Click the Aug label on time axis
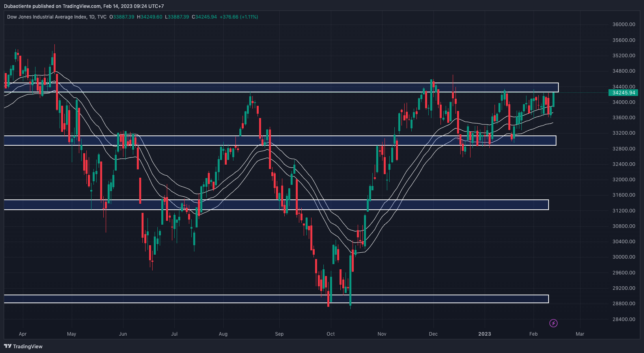644x353 pixels. coord(223,334)
